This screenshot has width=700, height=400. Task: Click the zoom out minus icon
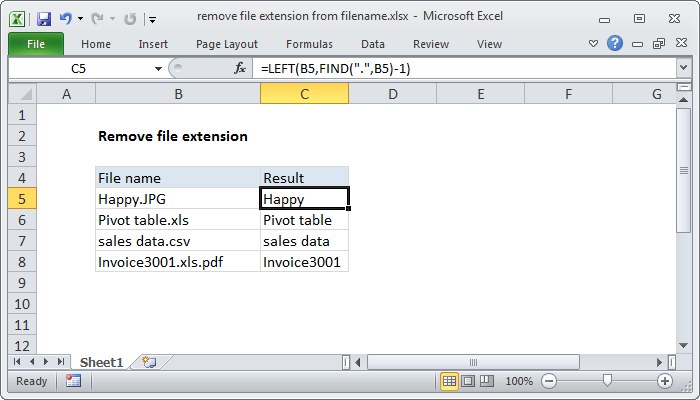(548, 381)
